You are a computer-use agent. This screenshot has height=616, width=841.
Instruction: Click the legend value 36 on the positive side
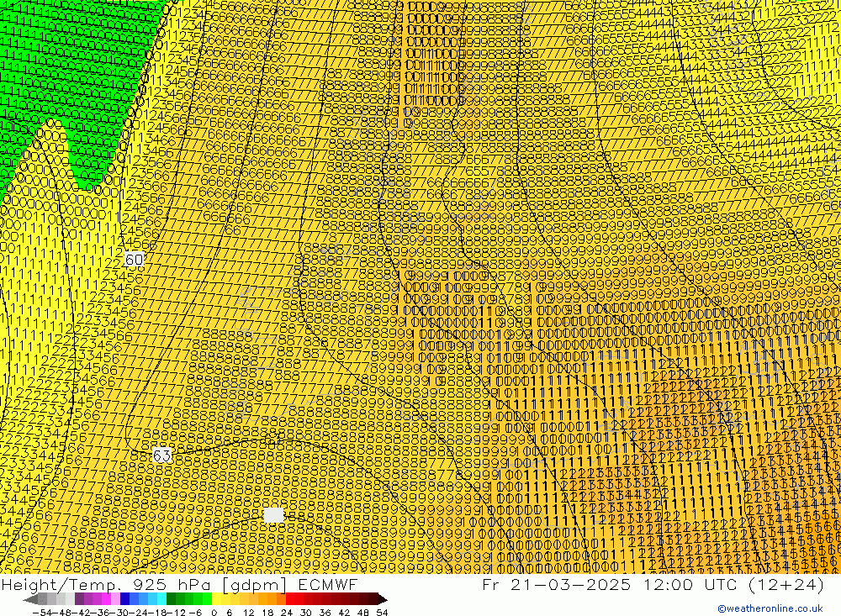pyautogui.click(x=325, y=613)
